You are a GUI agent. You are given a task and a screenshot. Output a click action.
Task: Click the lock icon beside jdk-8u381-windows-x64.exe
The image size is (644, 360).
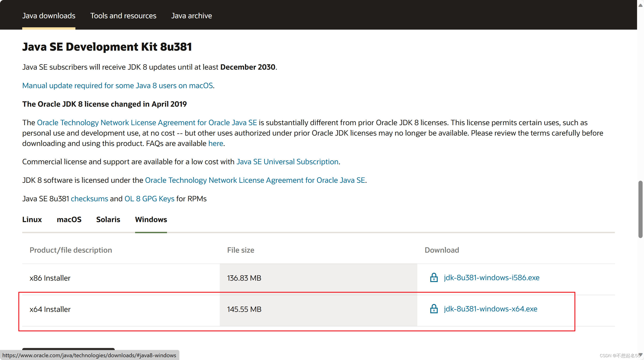tap(434, 309)
